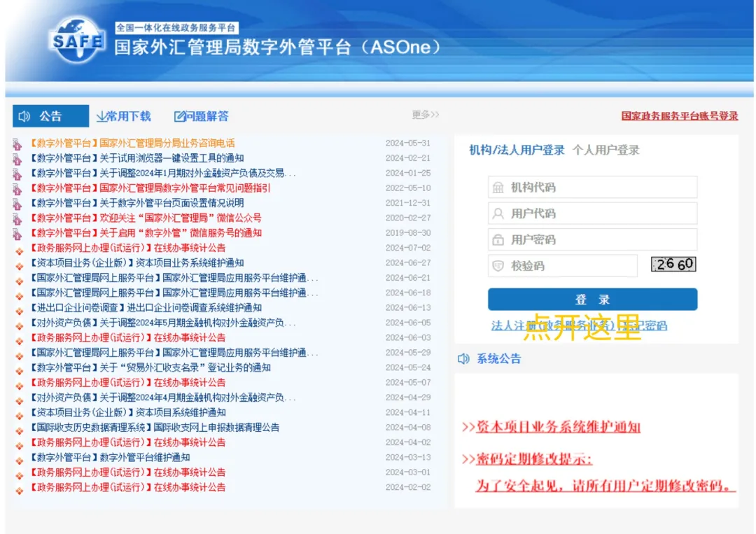Screen dimensions: 756x534
Task: Click the download arrow icon for 常用下载
Action: tap(101, 116)
